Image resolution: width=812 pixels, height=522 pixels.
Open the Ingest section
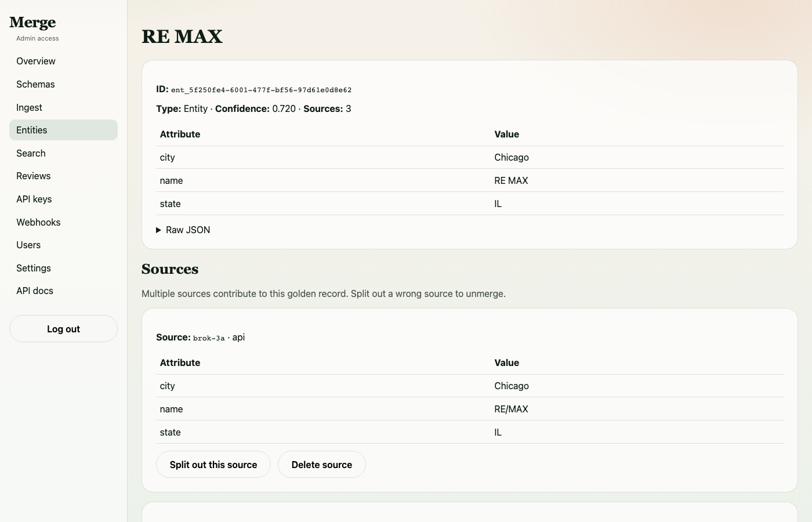(x=63, y=107)
